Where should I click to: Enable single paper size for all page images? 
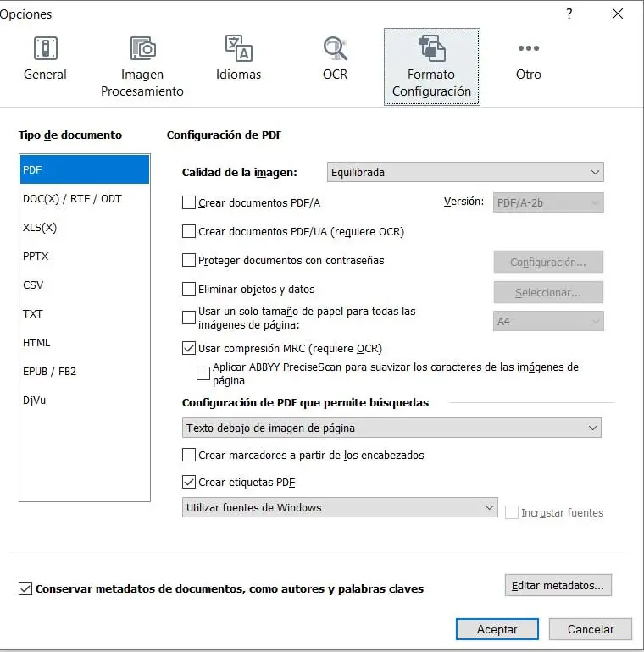tap(189, 318)
